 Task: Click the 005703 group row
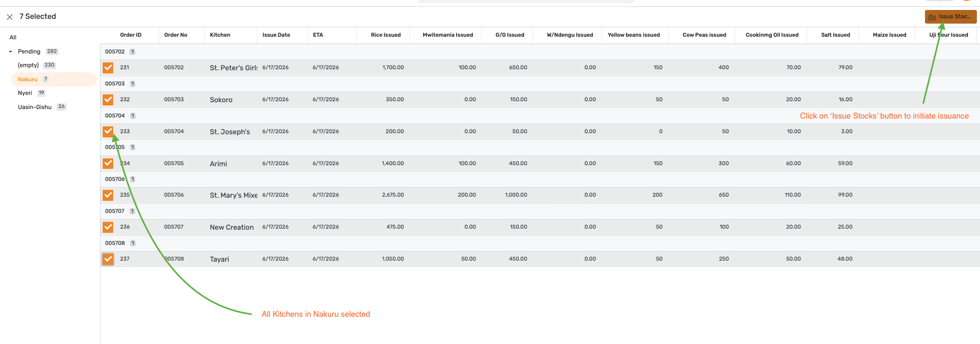(x=540, y=84)
